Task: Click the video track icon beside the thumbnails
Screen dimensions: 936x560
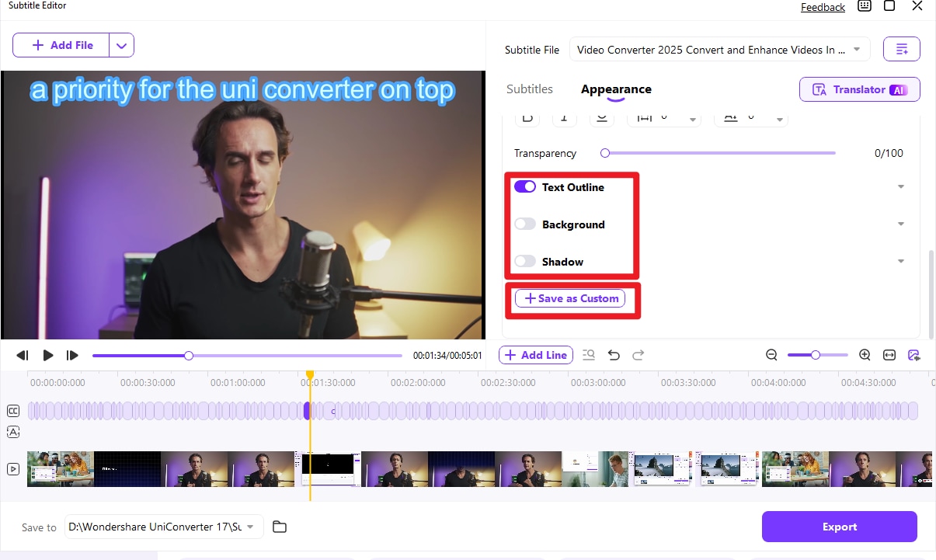Action: coord(12,468)
